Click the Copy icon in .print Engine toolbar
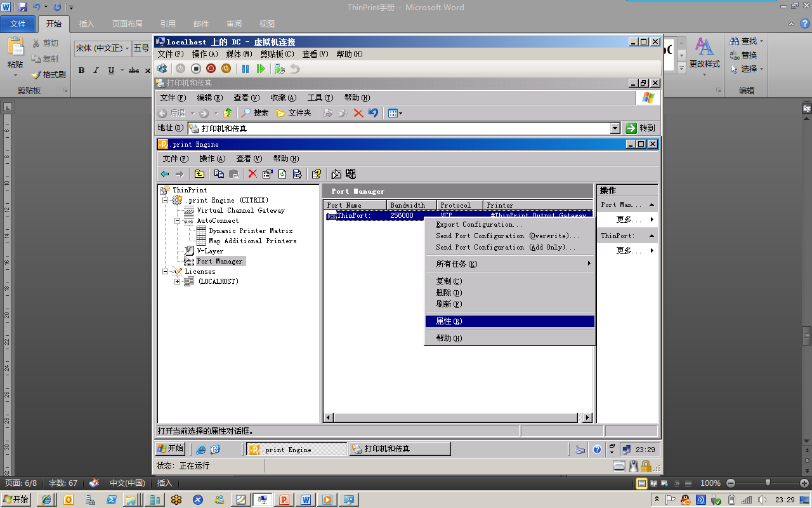The height and width of the screenshot is (508, 812). point(219,174)
